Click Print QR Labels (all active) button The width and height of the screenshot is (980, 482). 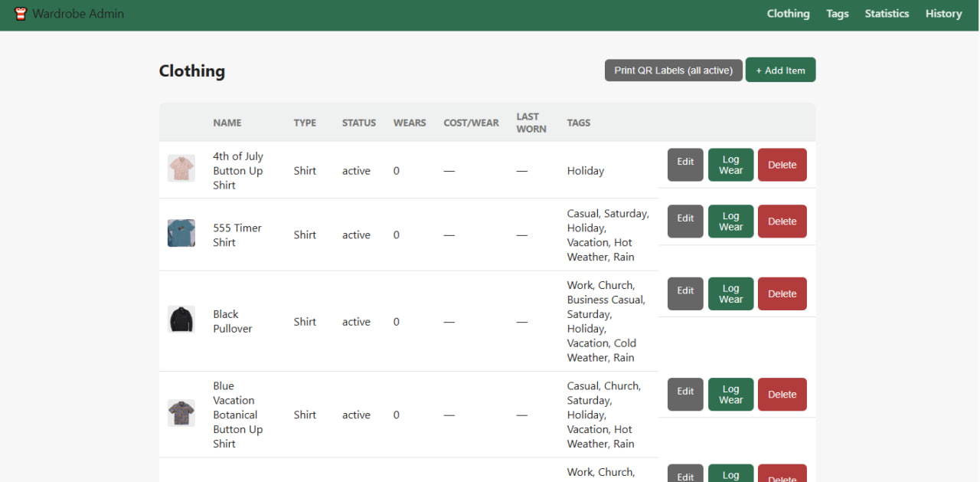click(x=674, y=70)
